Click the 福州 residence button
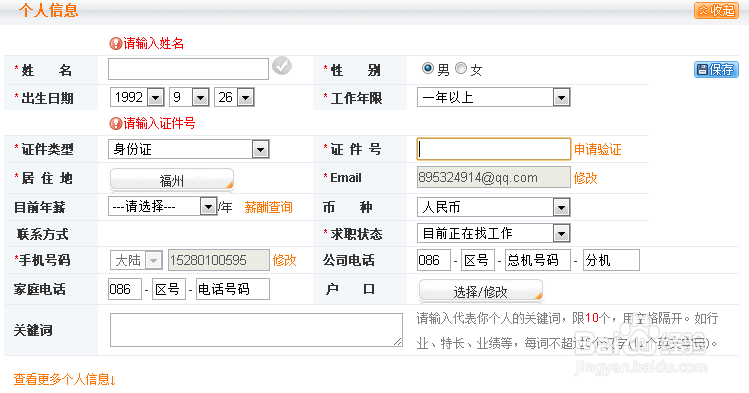Image resolution: width=749 pixels, height=393 pixels. [x=172, y=181]
